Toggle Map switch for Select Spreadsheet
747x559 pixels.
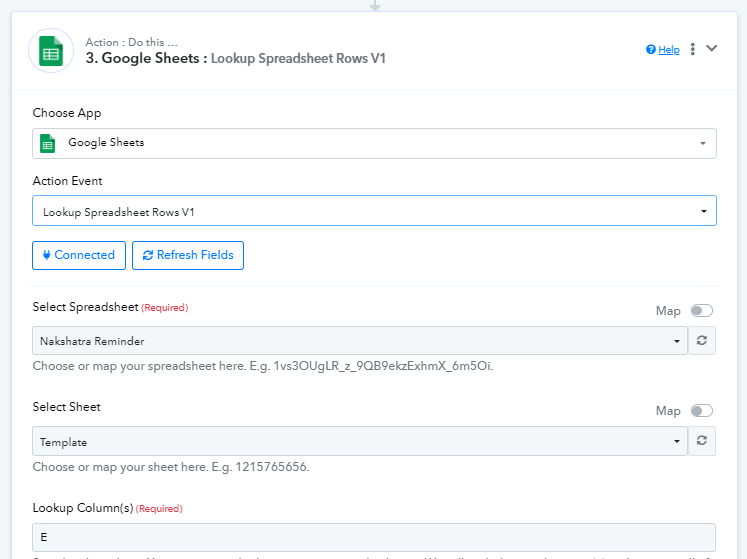[702, 311]
